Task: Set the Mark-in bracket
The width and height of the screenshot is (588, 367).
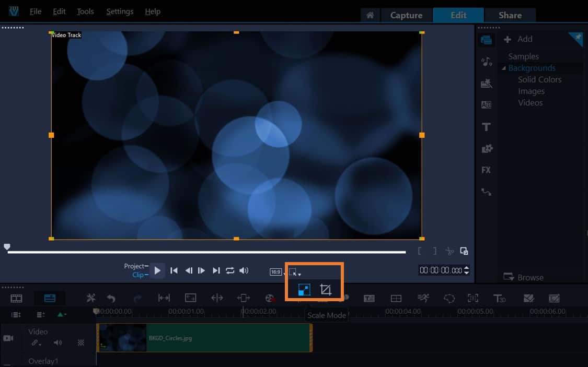Action: (420, 251)
